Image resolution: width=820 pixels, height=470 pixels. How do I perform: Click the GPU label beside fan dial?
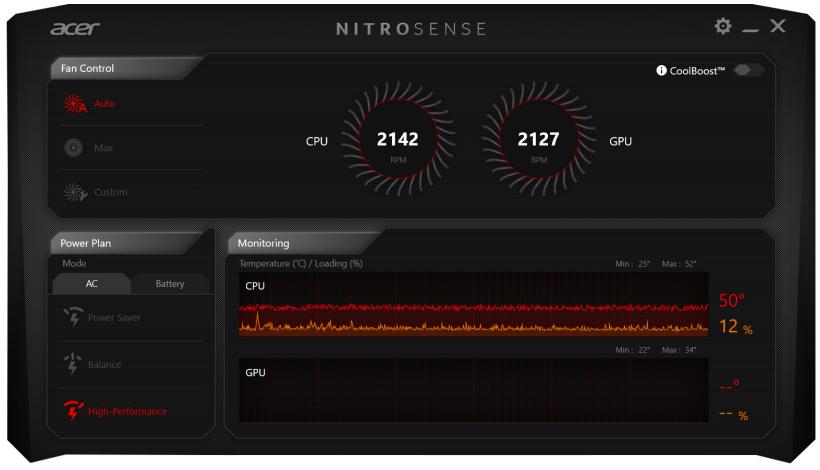(621, 142)
